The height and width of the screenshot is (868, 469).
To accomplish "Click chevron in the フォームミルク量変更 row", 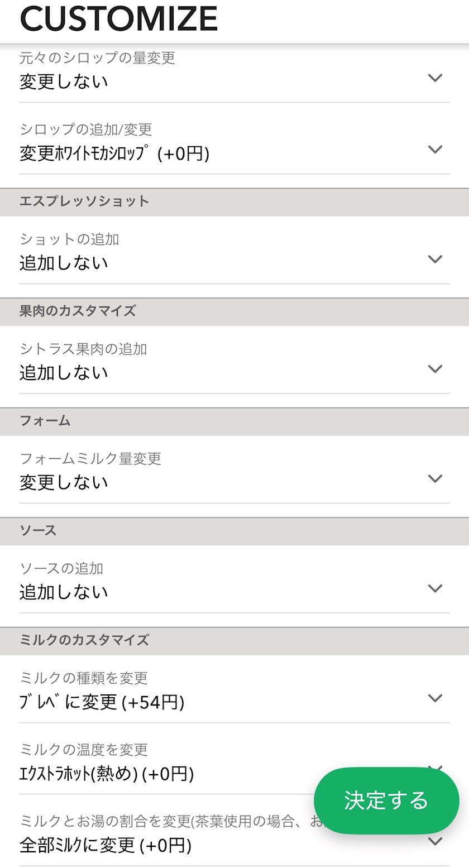I will coord(435,478).
